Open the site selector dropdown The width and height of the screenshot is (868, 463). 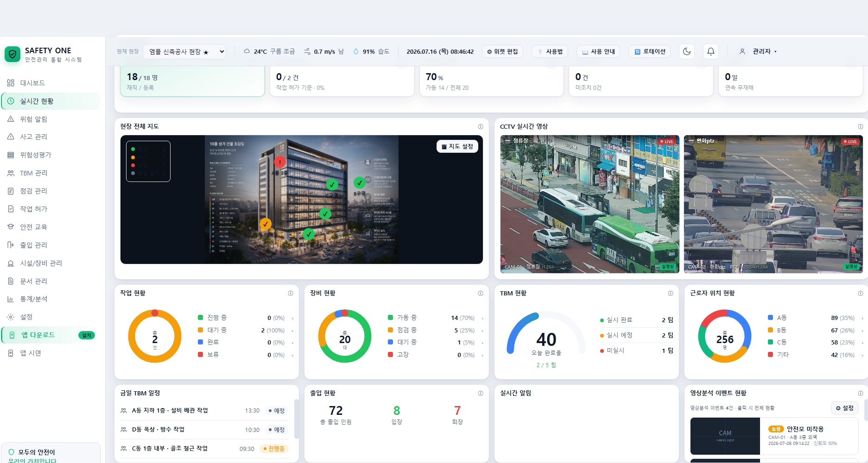184,51
